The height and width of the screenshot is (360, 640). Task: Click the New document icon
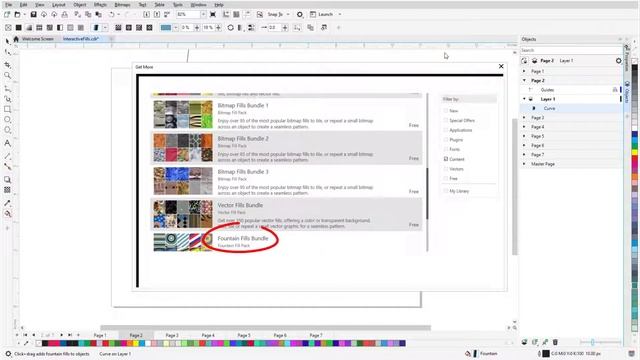pyautogui.click(x=7, y=14)
